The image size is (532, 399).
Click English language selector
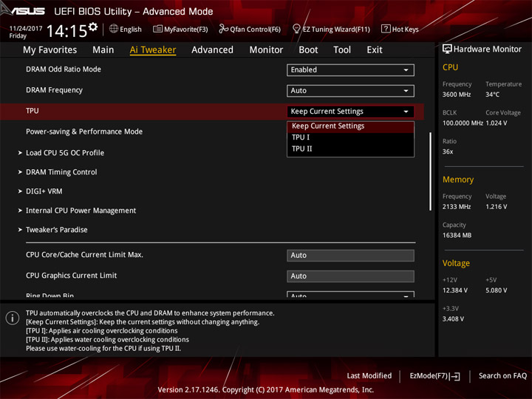(131, 30)
